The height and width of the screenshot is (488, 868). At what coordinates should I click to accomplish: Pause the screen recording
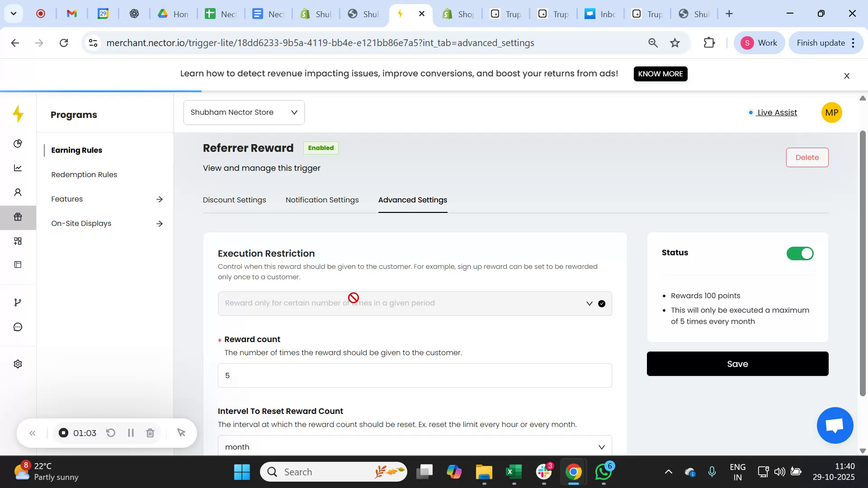pos(131,432)
